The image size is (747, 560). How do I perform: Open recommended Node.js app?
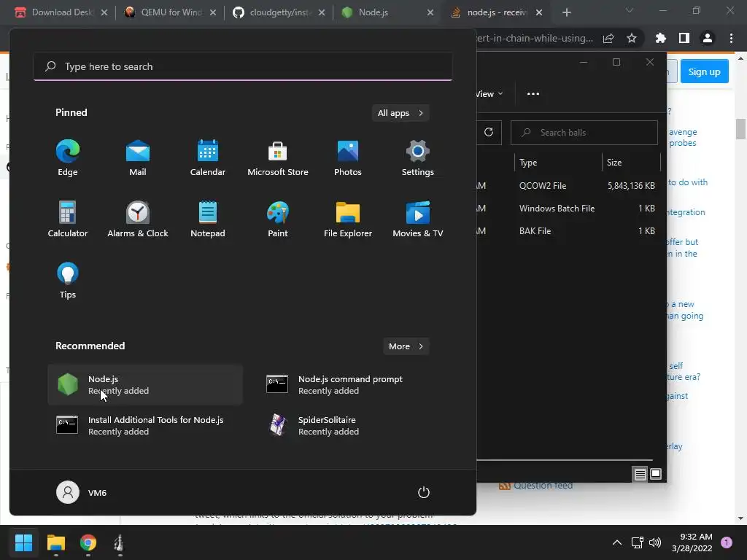(x=145, y=385)
